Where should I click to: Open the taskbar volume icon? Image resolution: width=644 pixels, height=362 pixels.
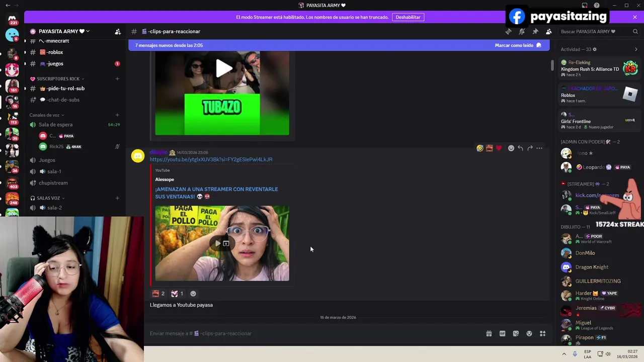(608, 354)
